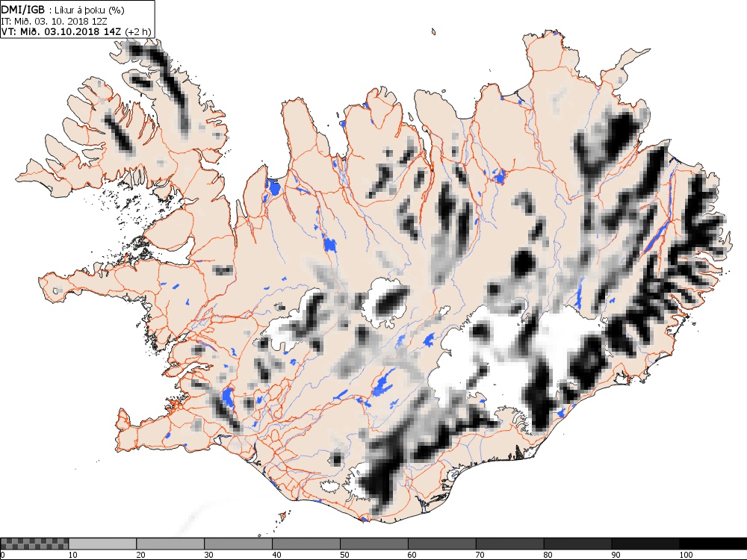Click the legend label '40'
Image resolution: width=747 pixels, height=560 pixels.
click(277, 555)
